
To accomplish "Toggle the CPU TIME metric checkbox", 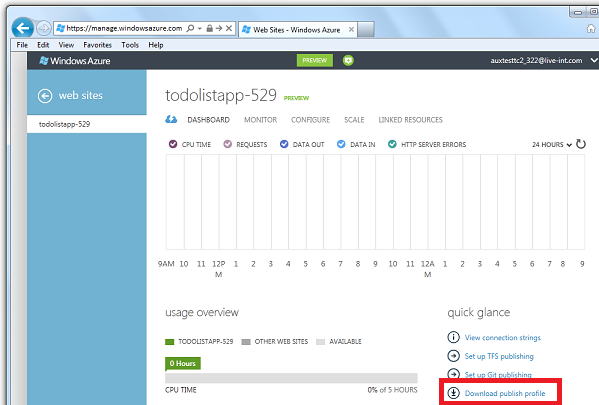I will (173, 144).
